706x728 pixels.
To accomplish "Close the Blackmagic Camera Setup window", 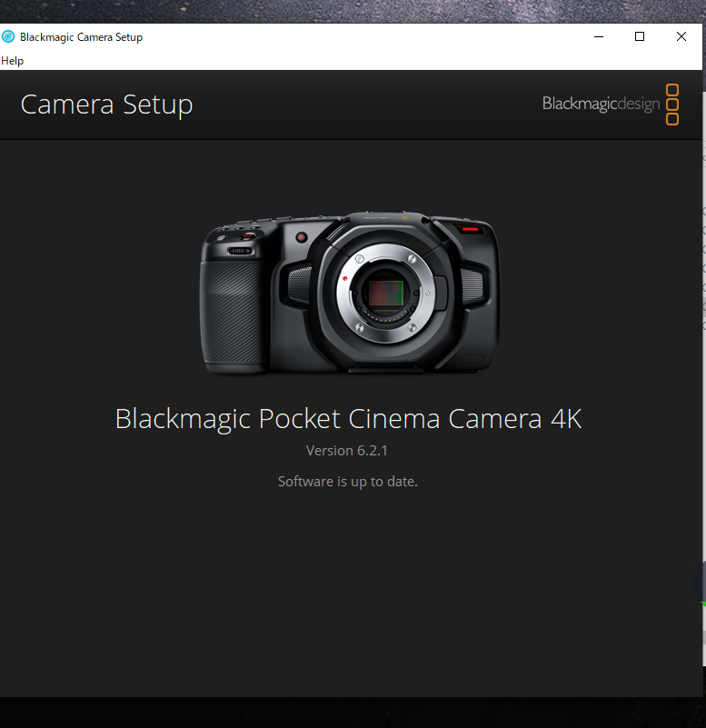I will pyautogui.click(x=681, y=37).
